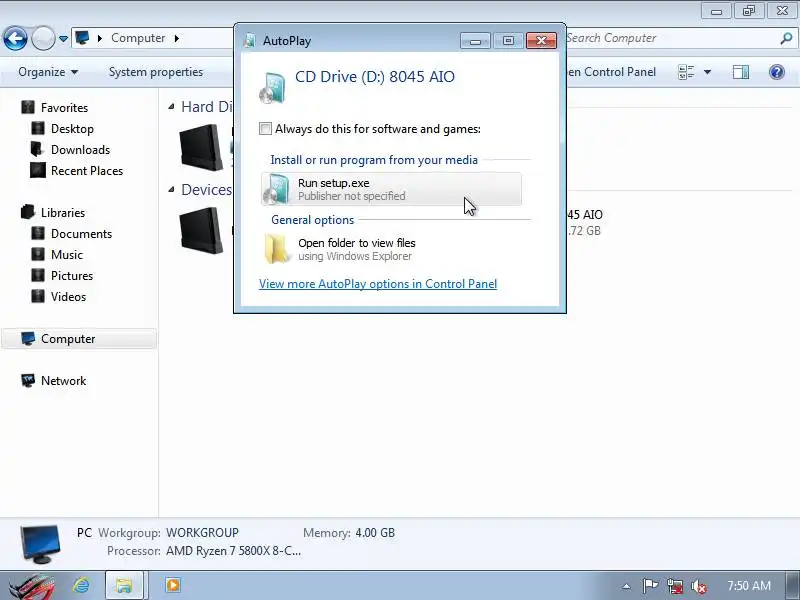Open the Organize menu

click(48, 72)
